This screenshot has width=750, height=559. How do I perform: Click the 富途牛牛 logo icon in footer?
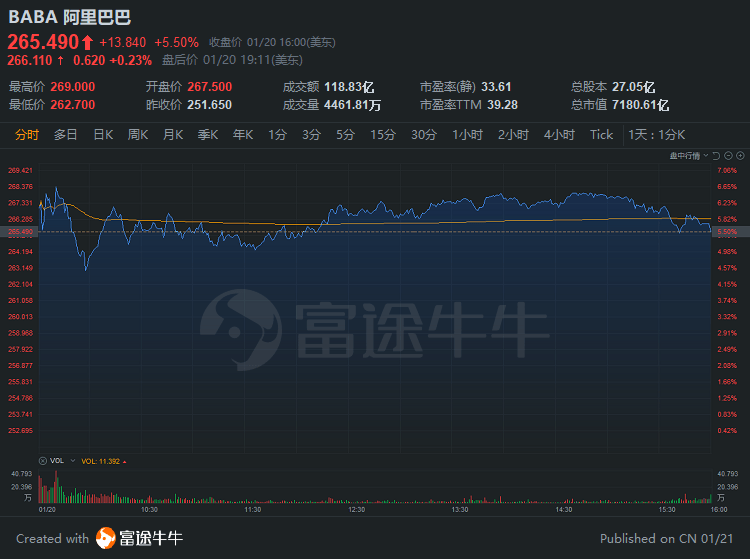[x=106, y=538]
